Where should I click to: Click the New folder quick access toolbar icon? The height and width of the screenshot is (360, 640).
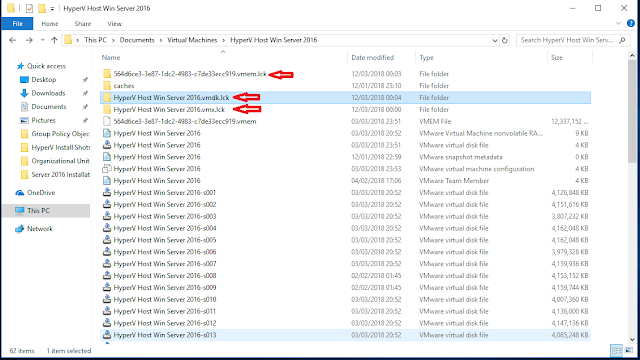[x=42, y=8]
